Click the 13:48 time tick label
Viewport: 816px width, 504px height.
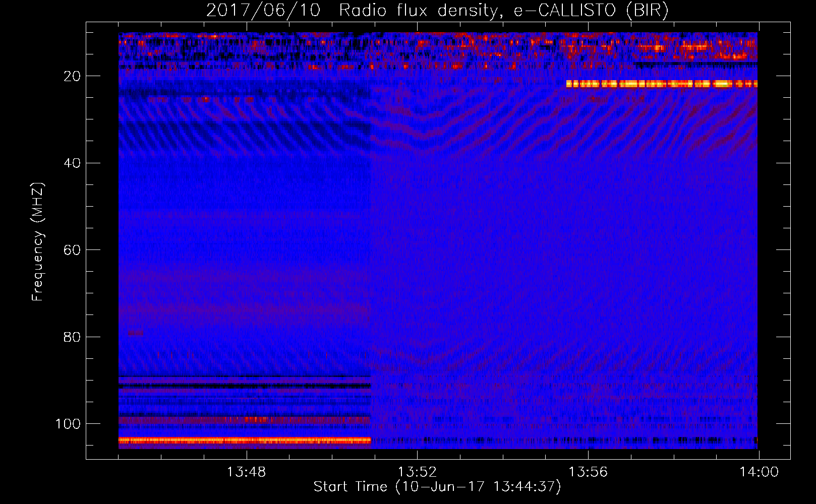tap(246, 472)
